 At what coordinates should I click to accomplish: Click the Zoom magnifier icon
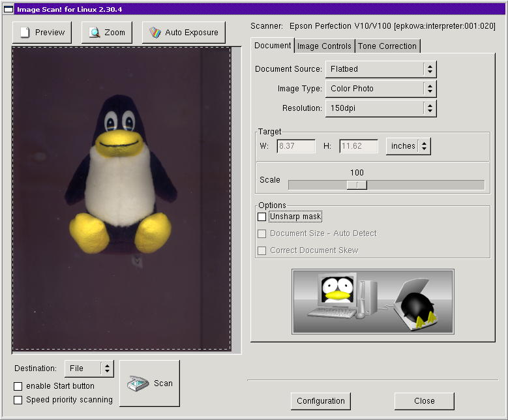point(95,33)
